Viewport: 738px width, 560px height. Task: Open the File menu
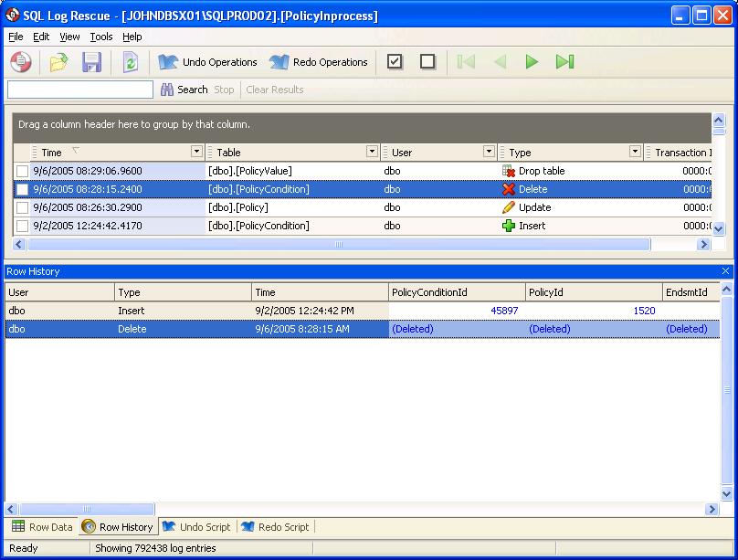click(16, 37)
